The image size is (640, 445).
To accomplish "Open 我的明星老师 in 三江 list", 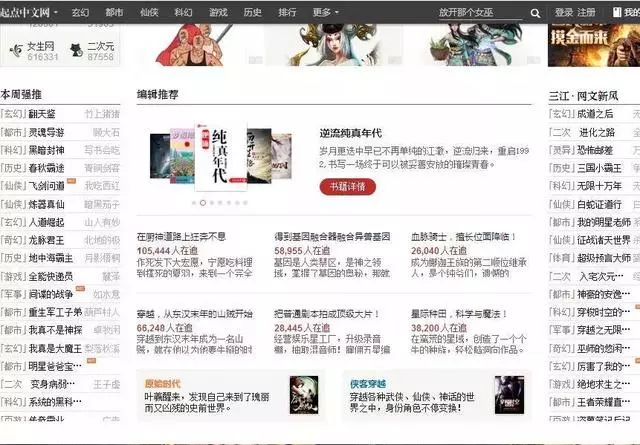I will click(604, 222).
